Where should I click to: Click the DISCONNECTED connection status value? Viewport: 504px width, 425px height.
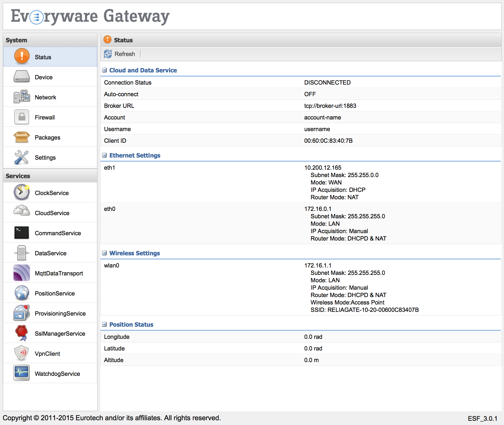(x=327, y=82)
